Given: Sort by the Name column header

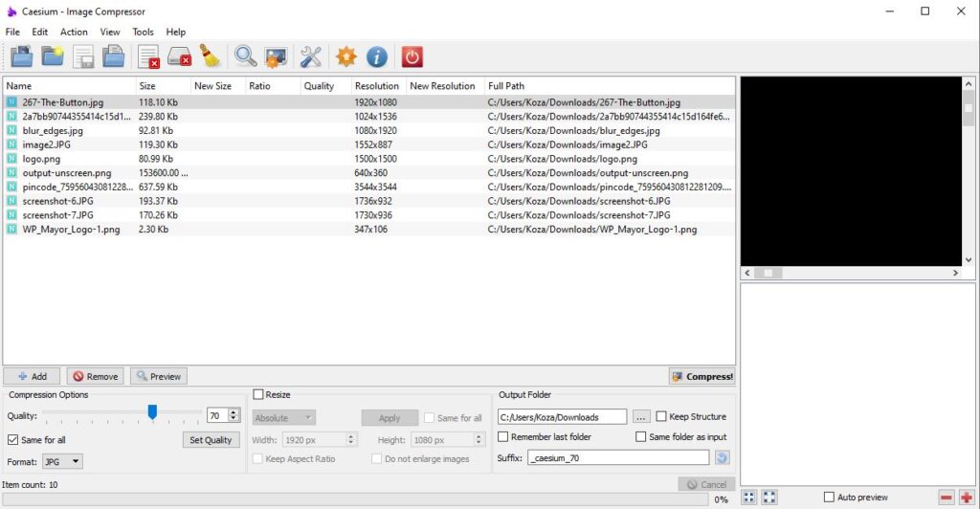Looking at the screenshot, I should point(69,85).
